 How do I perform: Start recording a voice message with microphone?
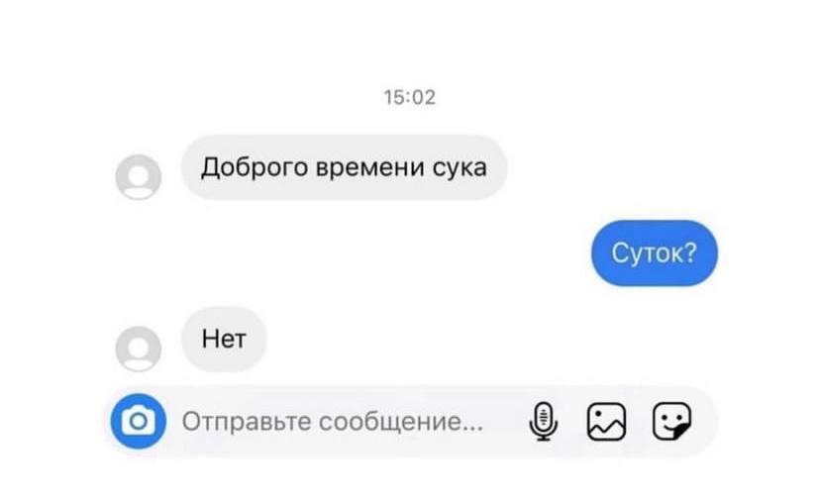pyautogui.click(x=544, y=422)
